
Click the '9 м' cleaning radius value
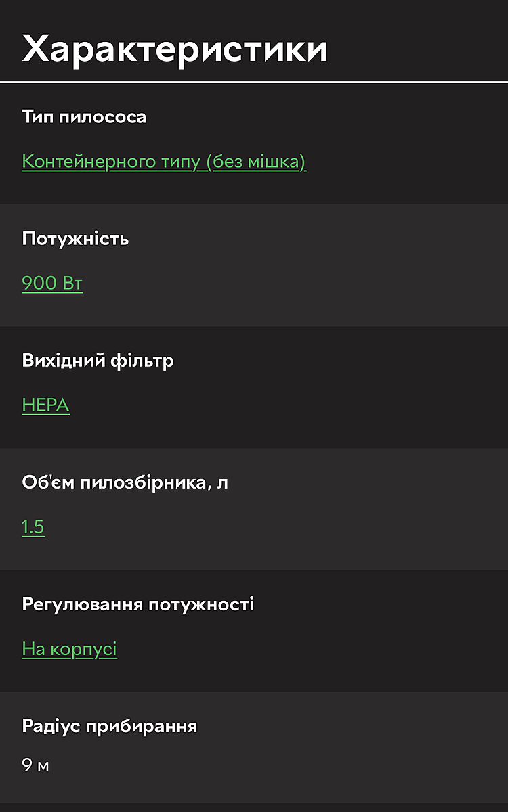tap(35, 766)
